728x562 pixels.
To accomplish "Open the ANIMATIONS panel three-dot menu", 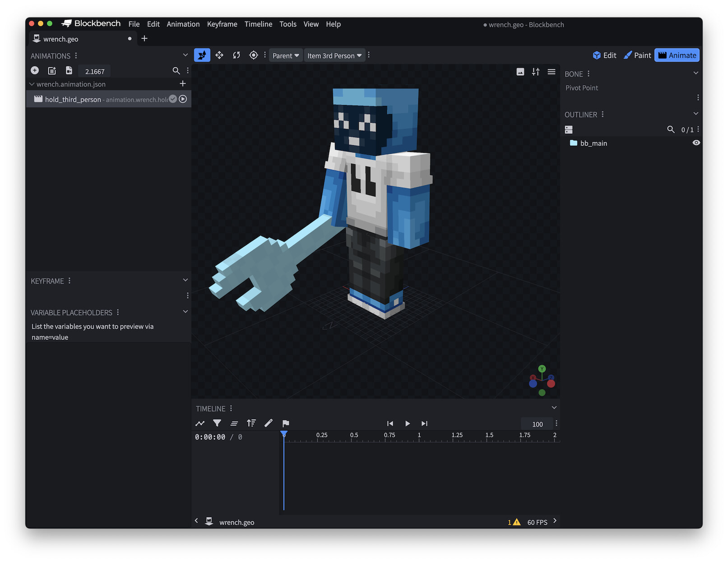I will point(76,55).
